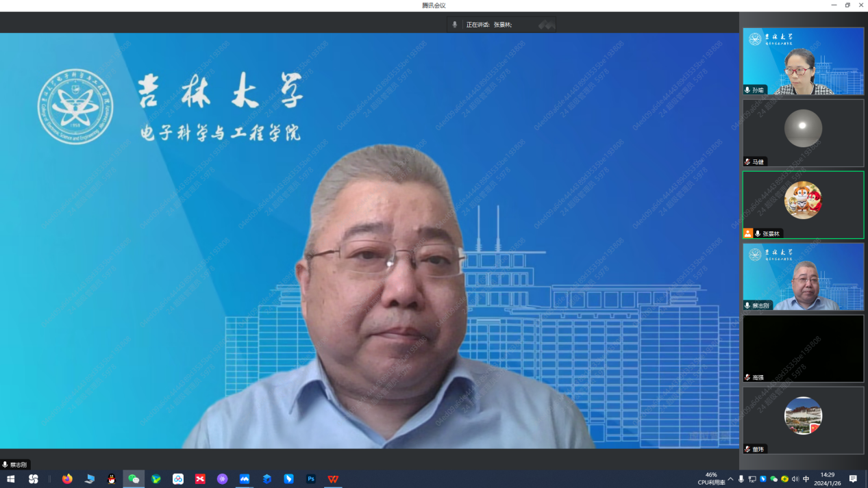Toggle the system volume speaker icon

795,479
